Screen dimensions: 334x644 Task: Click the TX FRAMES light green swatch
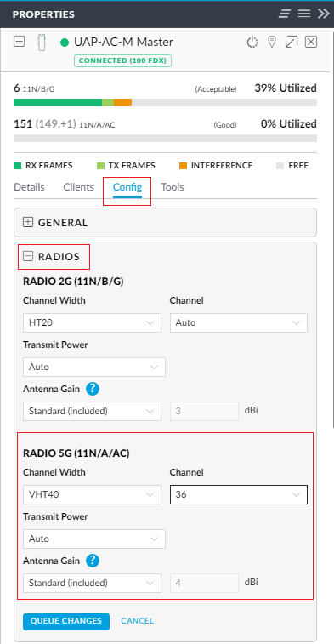tap(100, 166)
